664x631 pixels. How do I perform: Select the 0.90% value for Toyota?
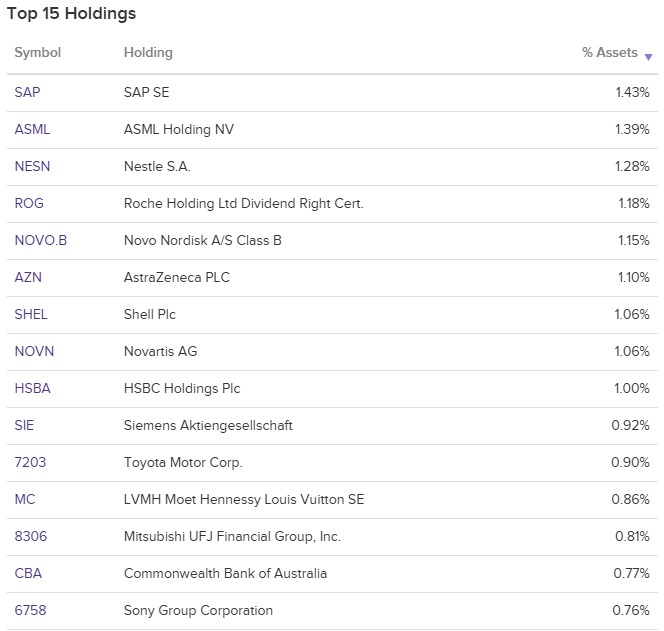click(631, 462)
